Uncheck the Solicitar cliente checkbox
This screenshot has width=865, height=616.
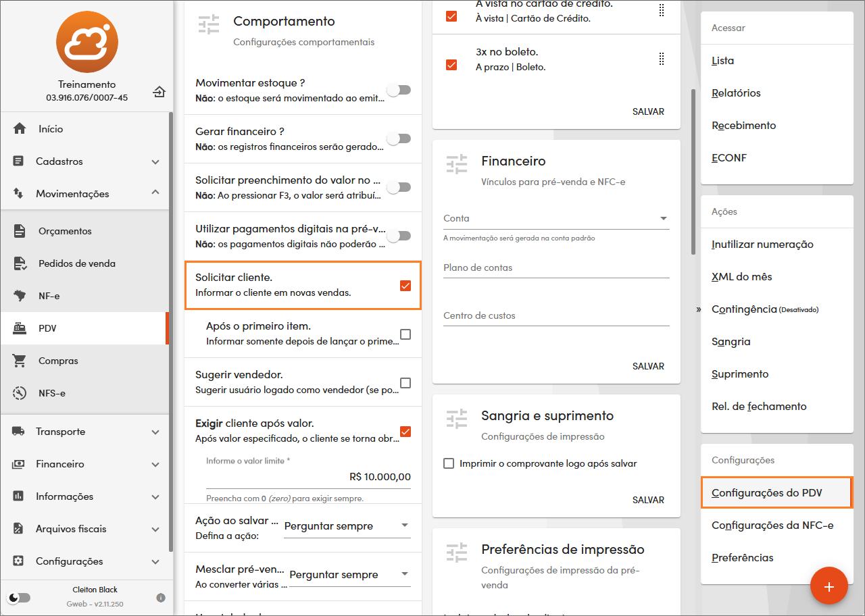[405, 286]
